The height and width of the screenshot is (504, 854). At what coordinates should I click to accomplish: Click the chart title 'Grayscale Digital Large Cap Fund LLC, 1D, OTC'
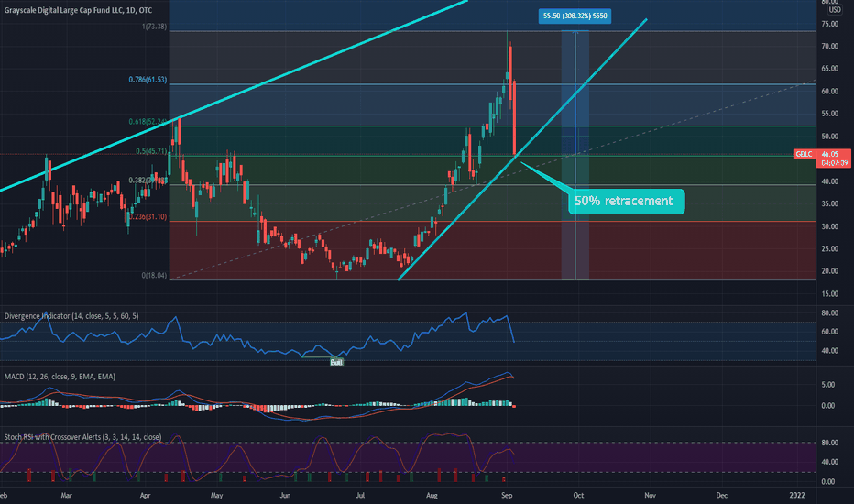(79, 10)
